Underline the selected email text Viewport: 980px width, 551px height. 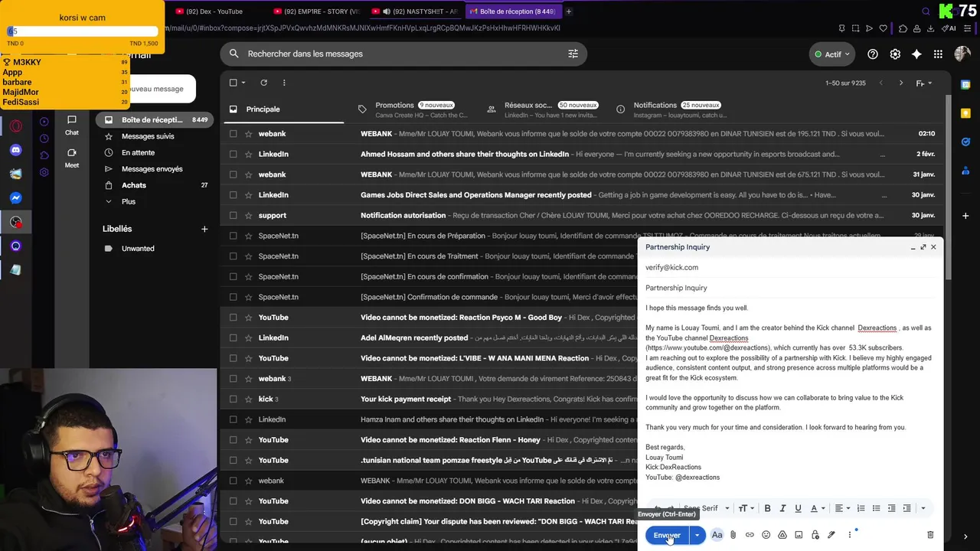pos(798,508)
